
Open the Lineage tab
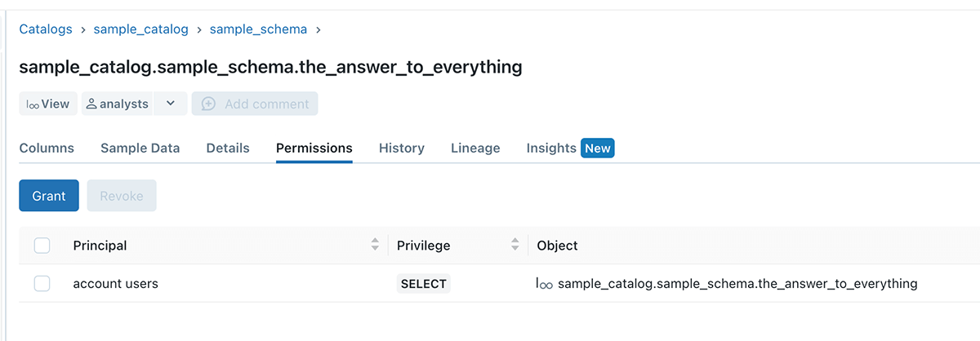(475, 148)
